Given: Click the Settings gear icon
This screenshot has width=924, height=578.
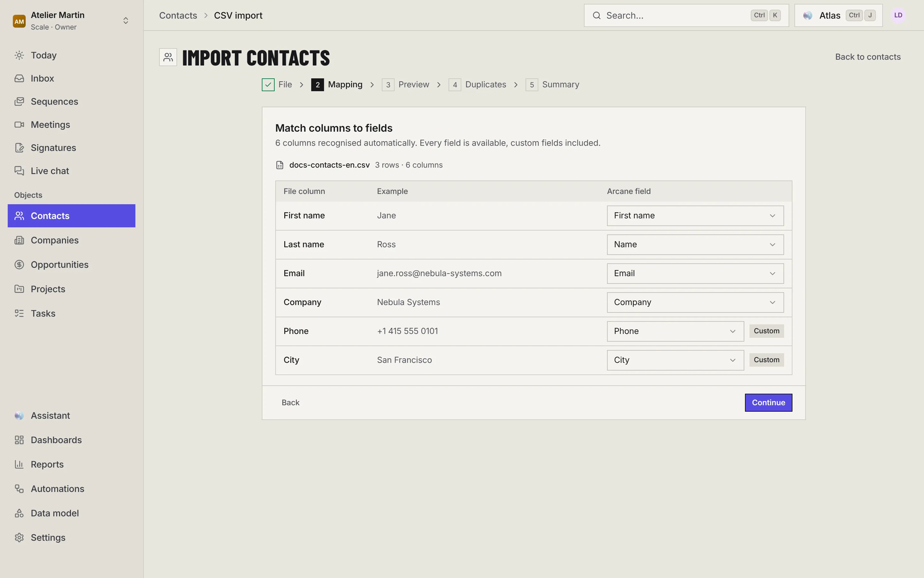Looking at the screenshot, I should [x=19, y=538].
